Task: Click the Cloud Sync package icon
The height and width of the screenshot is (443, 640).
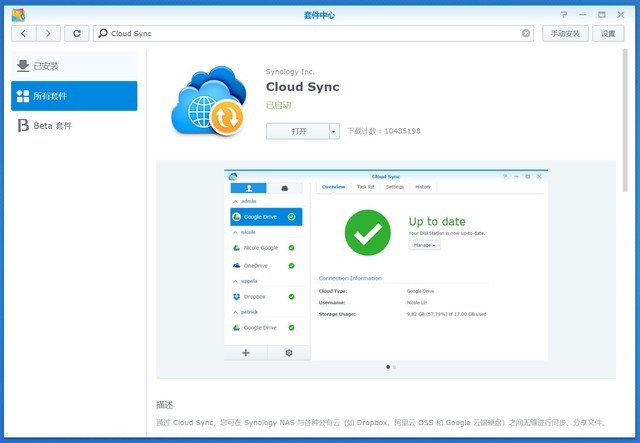Action: (209, 100)
